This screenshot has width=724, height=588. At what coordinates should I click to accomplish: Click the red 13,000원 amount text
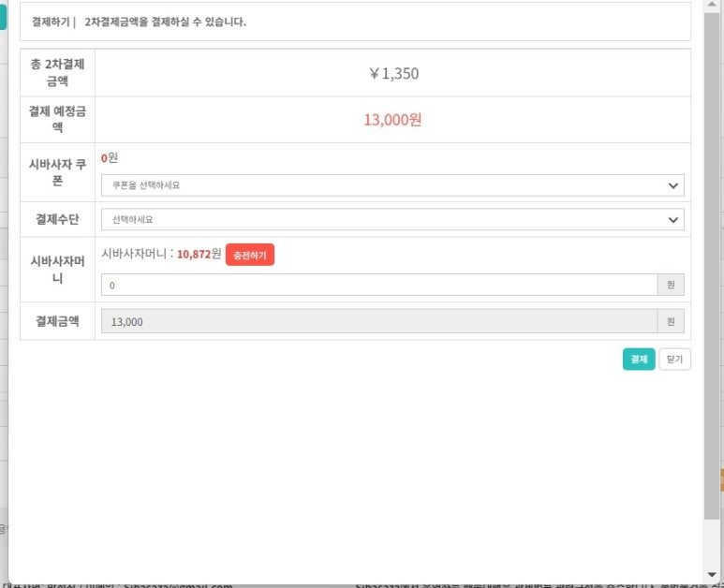(x=392, y=120)
